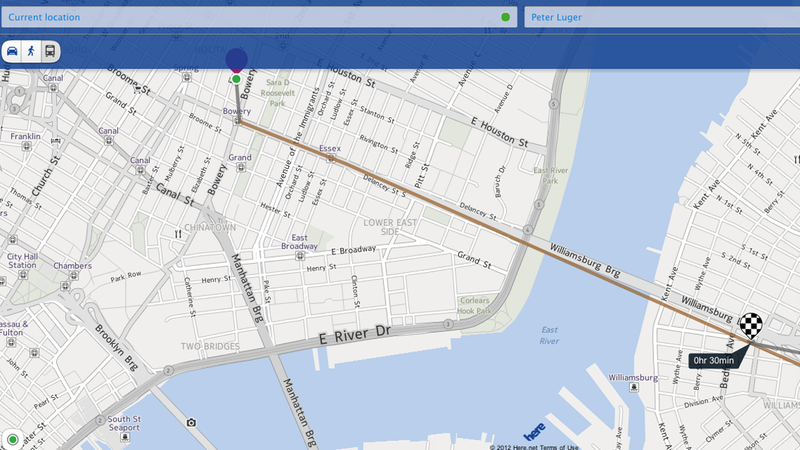
Task: Click the green dot in Current location field
Action: [x=506, y=17]
